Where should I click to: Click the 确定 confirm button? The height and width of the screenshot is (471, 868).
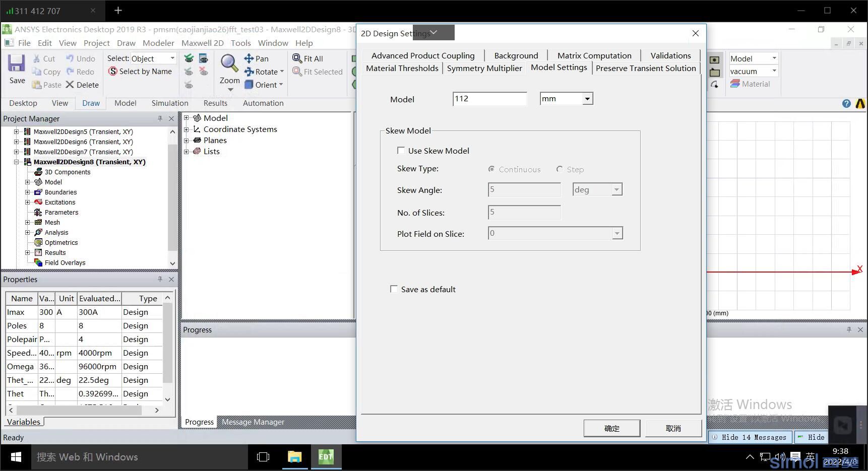click(x=612, y=428)
